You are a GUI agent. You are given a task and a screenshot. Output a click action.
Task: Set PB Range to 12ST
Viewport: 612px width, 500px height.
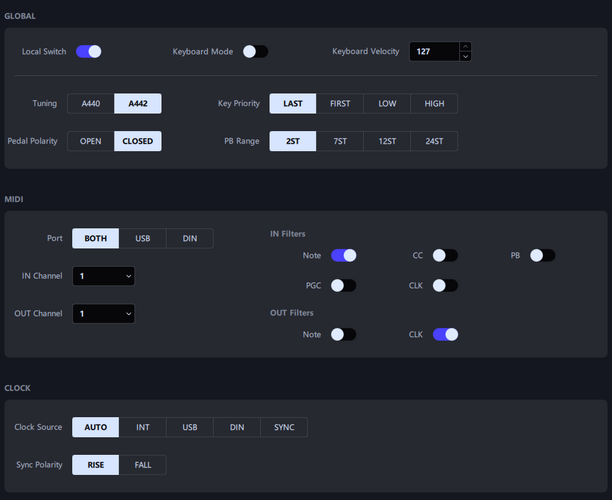[387, 141]
